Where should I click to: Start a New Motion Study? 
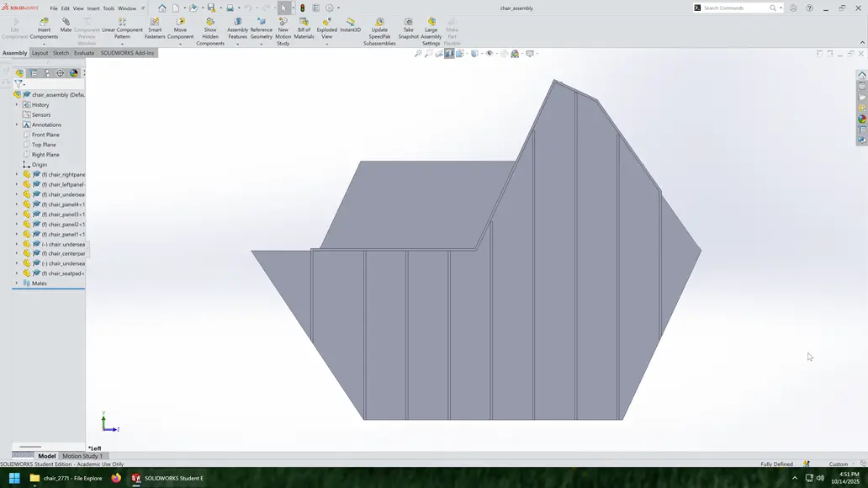(x=283, y=26)
